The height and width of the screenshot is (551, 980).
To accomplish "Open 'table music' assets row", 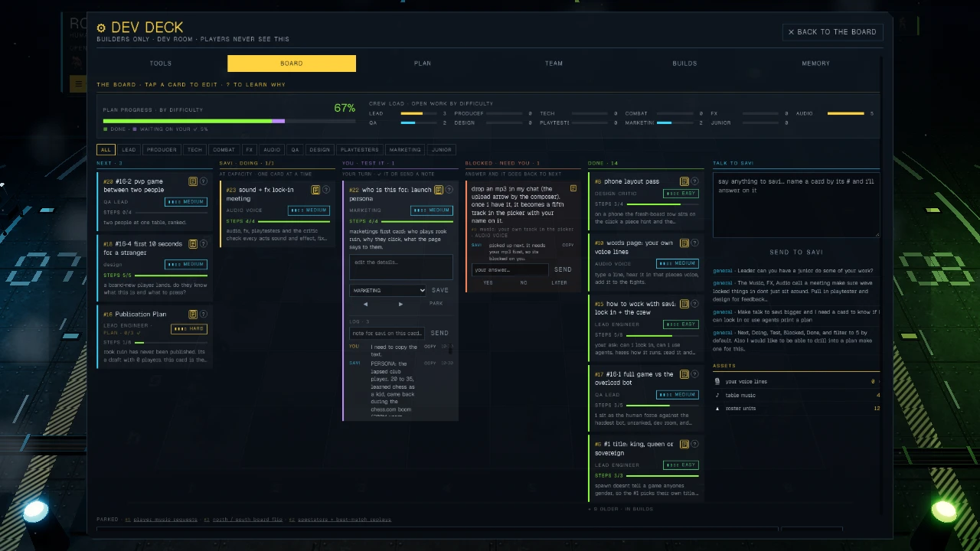I will pos(796,395).
